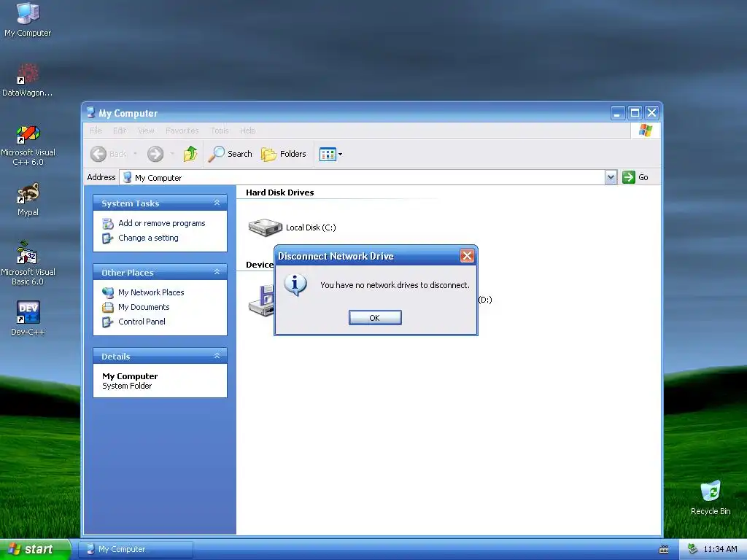Open the Back history dropdown arrow

135,154
